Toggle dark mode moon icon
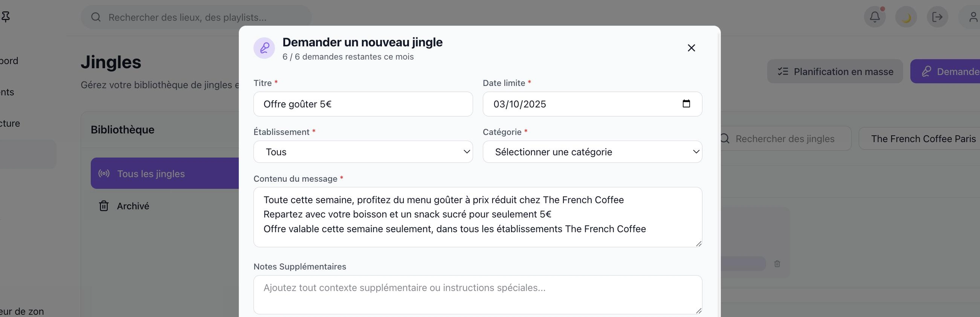 [x=906, y=17]
